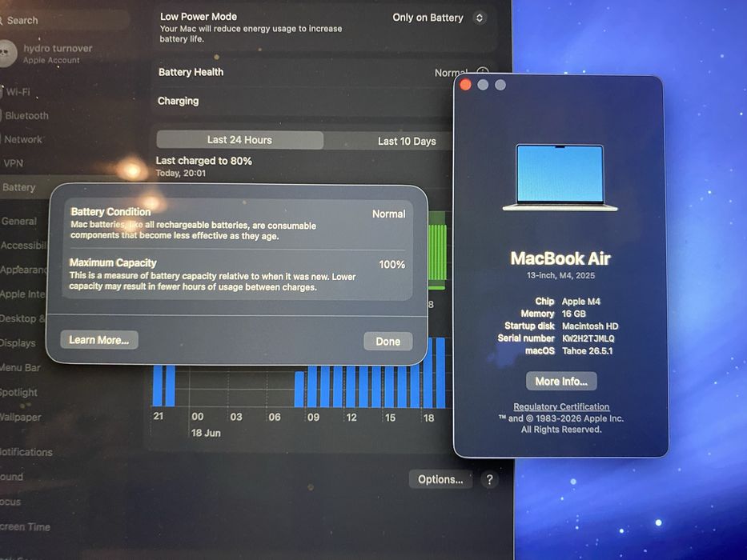The image size is (747, 560).
Task: Open the battery help question mark button
Action: [x=489, y=479]
